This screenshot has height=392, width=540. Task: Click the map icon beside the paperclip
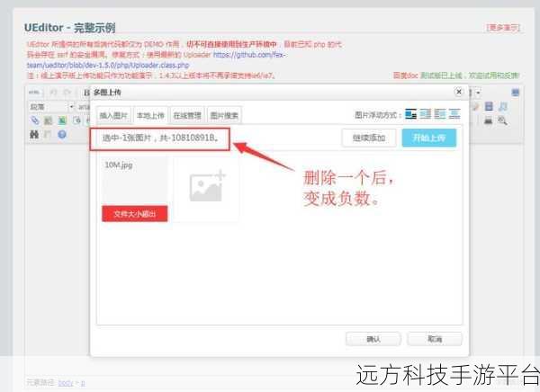[48, 120]
